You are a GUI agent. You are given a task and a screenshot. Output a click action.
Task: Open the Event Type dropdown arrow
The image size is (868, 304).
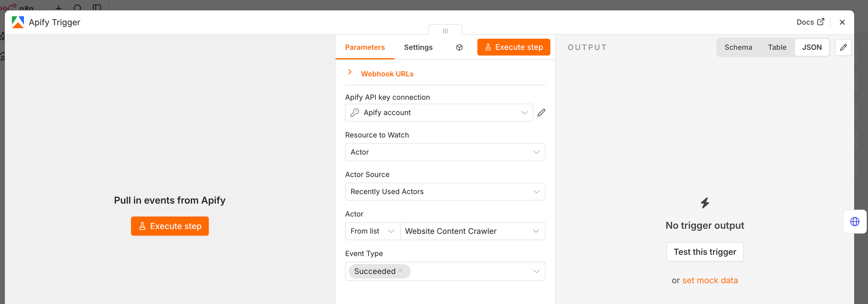(x=536, y=271)
